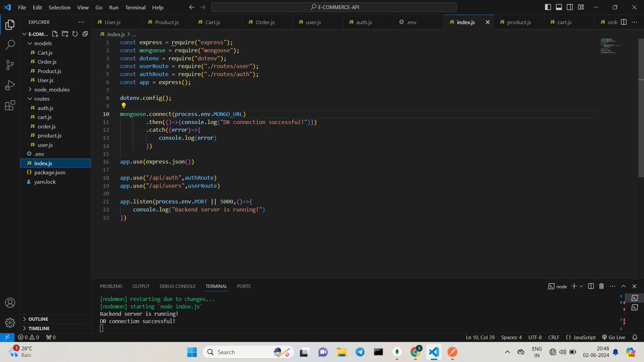Split the editor to the right

pyautogui.click(x=624, y=22)
